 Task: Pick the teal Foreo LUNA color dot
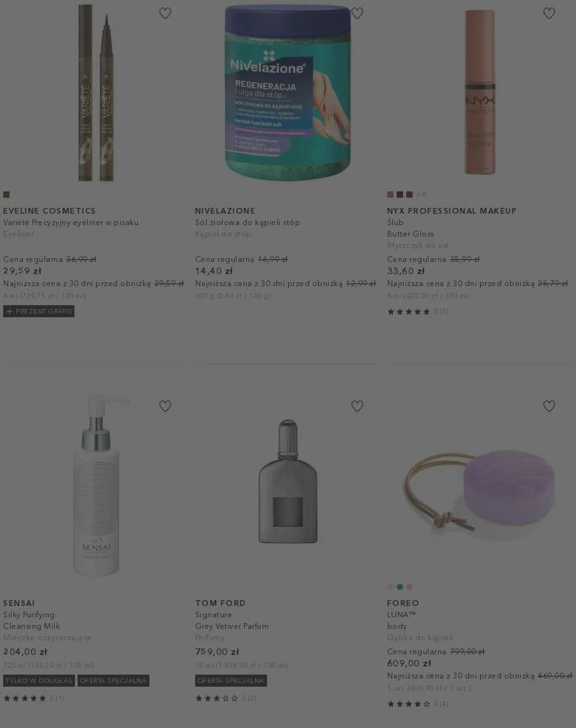(x=400, y=587)
